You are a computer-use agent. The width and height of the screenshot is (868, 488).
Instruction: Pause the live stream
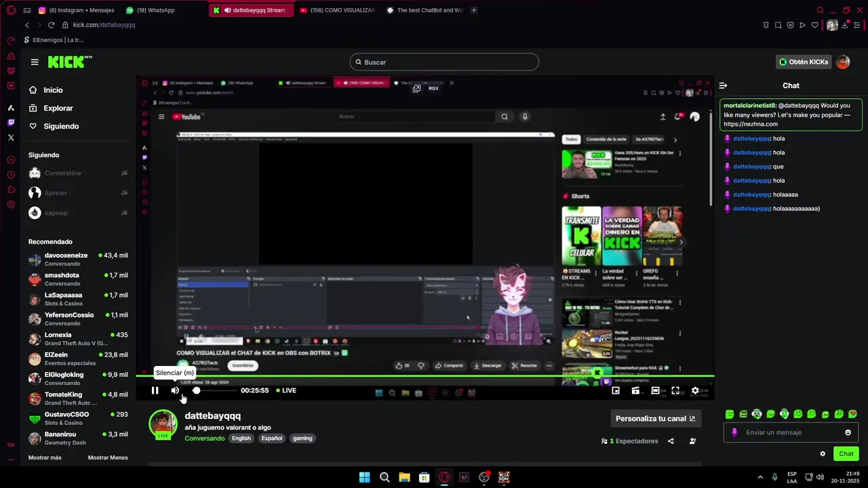(x=155, y=390)
